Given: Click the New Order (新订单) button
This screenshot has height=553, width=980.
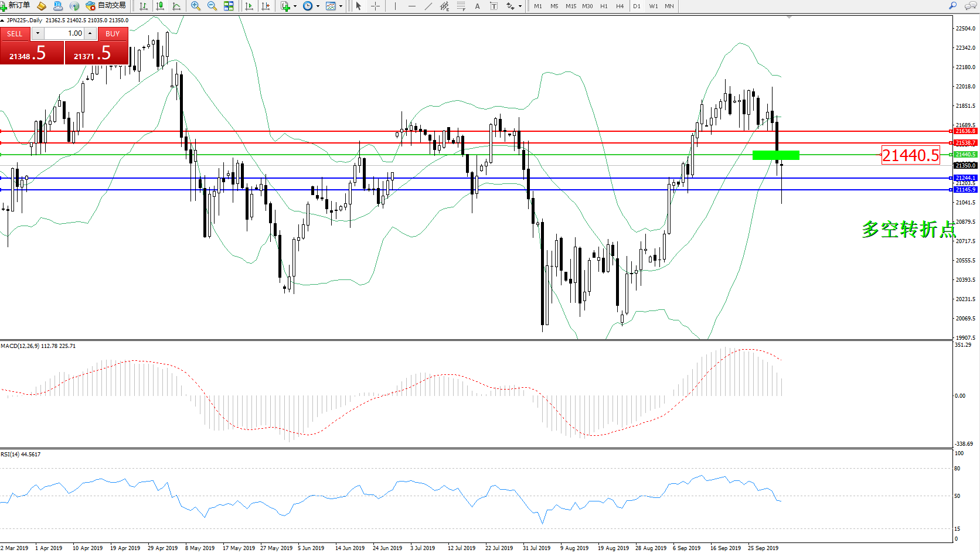Looking at the screenshot, I should click(15, 6).
